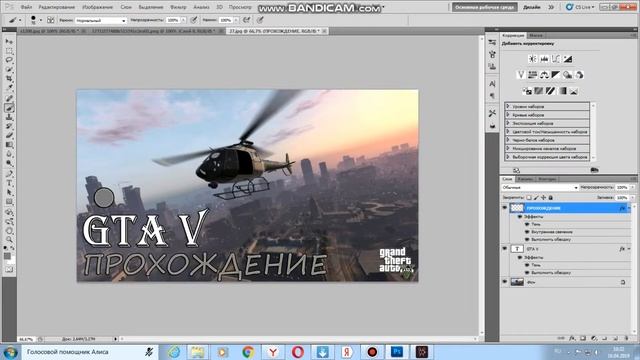Switch to Дизайн workspace
Screen dimensions: 640x360
(531, 7)
